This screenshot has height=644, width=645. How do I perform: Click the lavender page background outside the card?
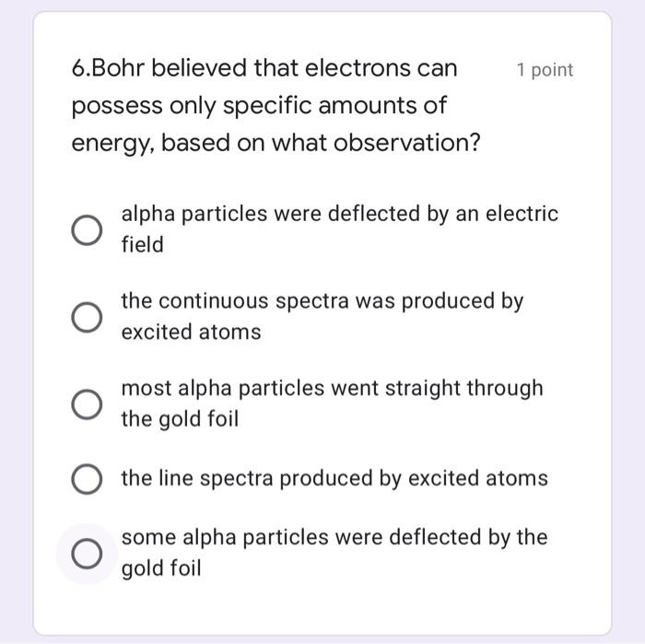628,322
